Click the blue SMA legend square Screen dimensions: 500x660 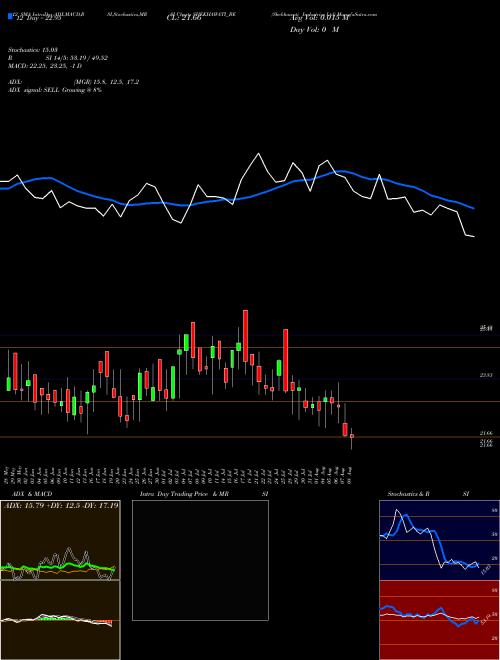click(10, 16)
